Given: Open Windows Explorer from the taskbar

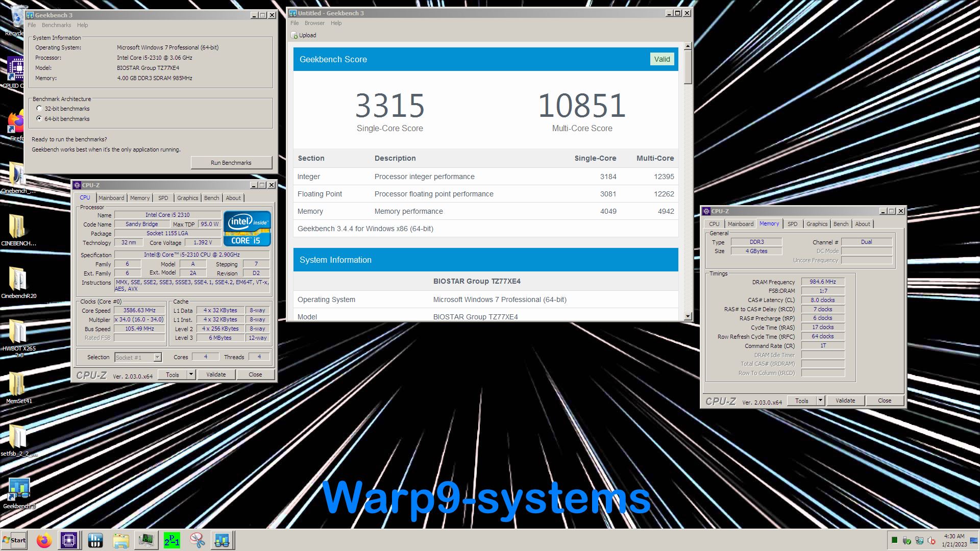Looking at the screenshot, I should coord(120,540).
